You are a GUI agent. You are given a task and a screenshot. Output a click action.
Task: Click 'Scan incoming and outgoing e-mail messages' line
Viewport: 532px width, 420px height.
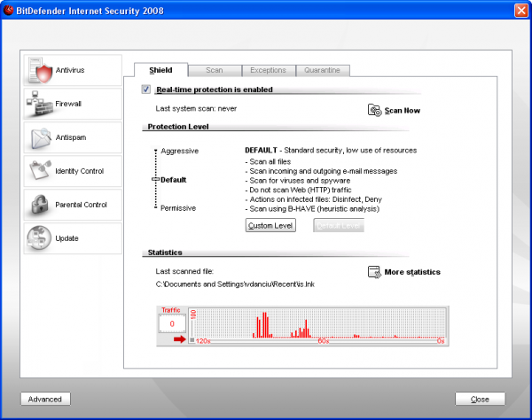pyautogui.click(x=321, y=171)
